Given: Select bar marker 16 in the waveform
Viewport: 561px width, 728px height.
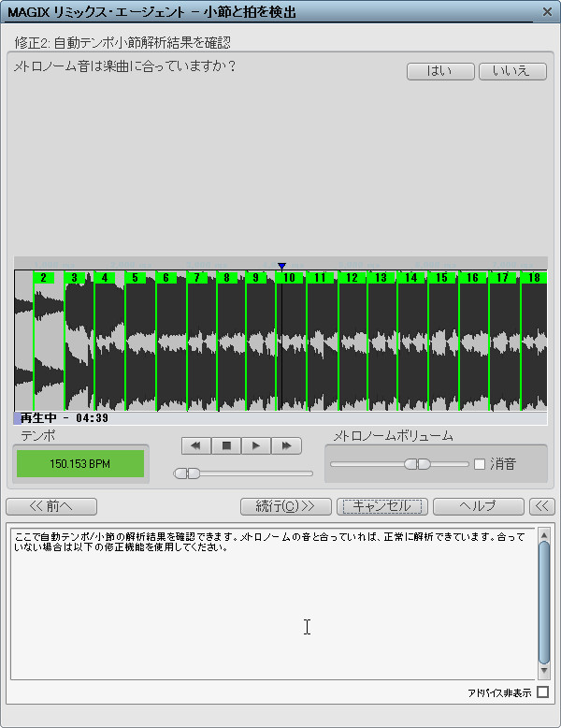Looking at the screenshot, I should 472,278.
